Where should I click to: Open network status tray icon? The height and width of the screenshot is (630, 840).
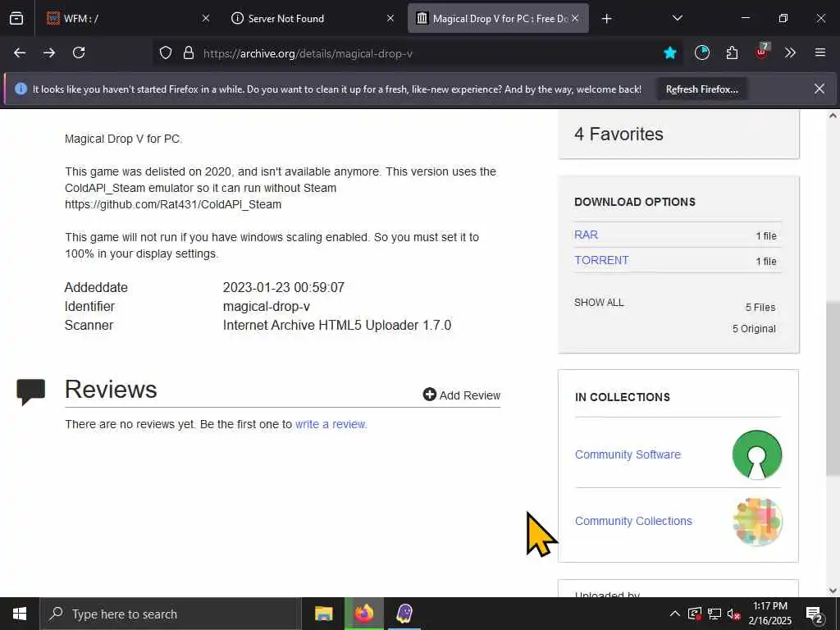pos(714,614)
